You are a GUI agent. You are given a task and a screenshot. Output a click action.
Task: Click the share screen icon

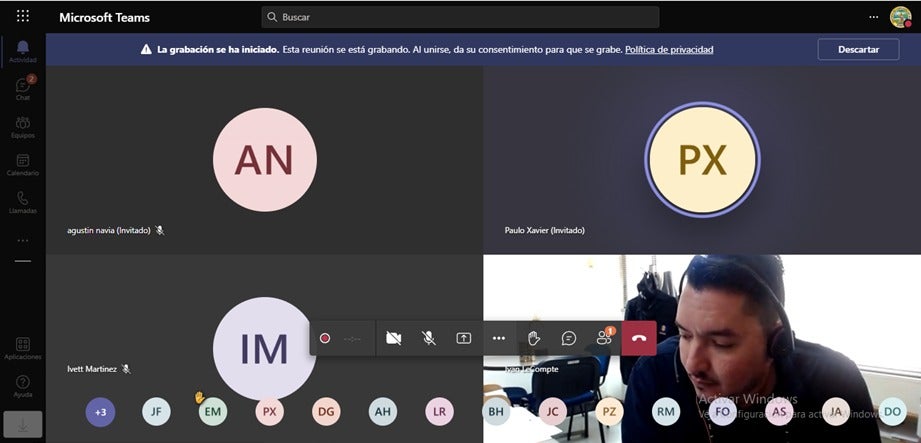coord(464,338)
